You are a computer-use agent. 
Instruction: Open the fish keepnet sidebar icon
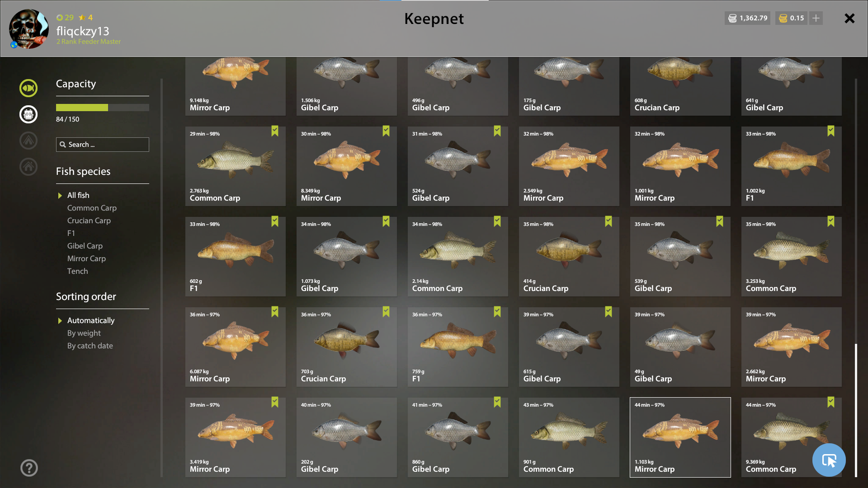tap(28, 88)
